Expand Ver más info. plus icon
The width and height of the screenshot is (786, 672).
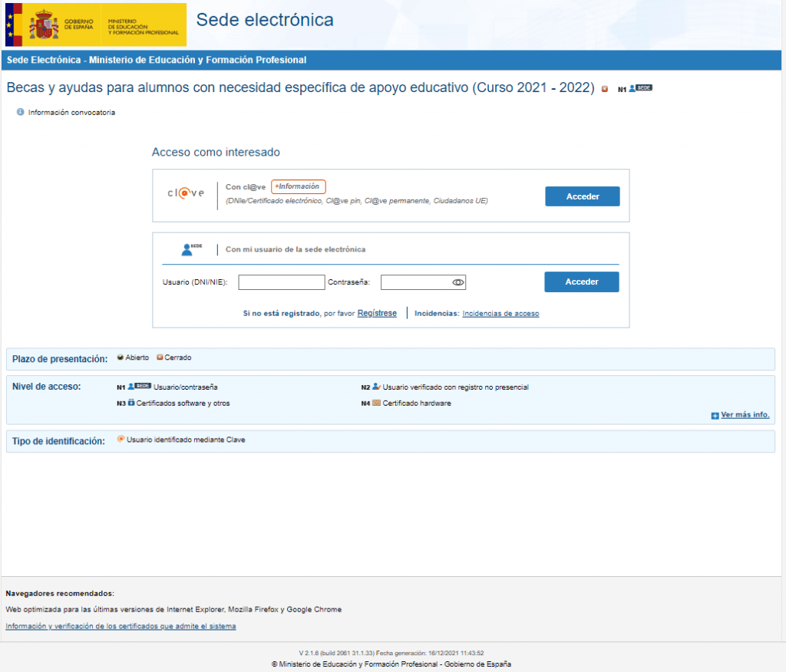pos(715,416)
